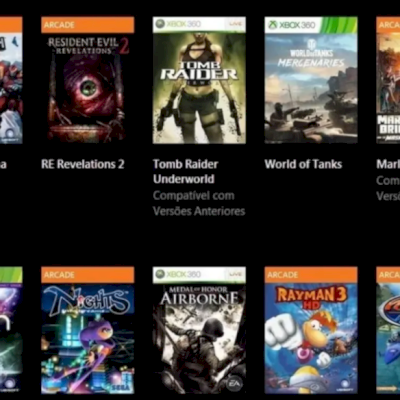Click the EA logo on Medal of Honor cover

pos(234,384)
